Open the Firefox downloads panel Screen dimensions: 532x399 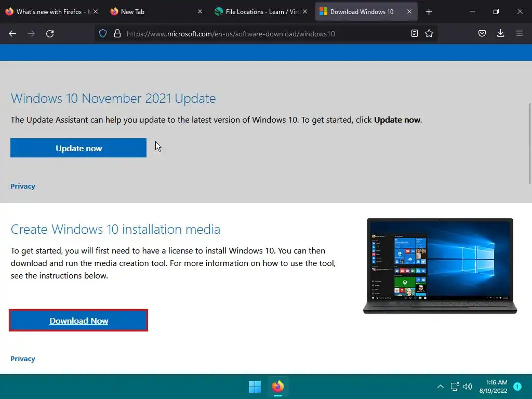tap(500, 33)
